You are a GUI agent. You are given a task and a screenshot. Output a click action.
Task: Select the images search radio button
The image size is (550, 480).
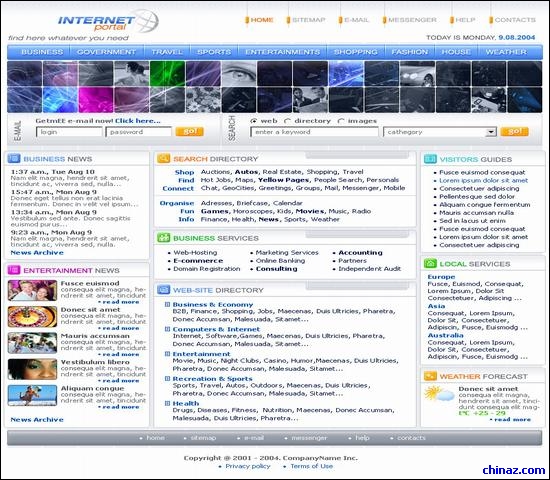pyautogui.click(x=341, y=121)
